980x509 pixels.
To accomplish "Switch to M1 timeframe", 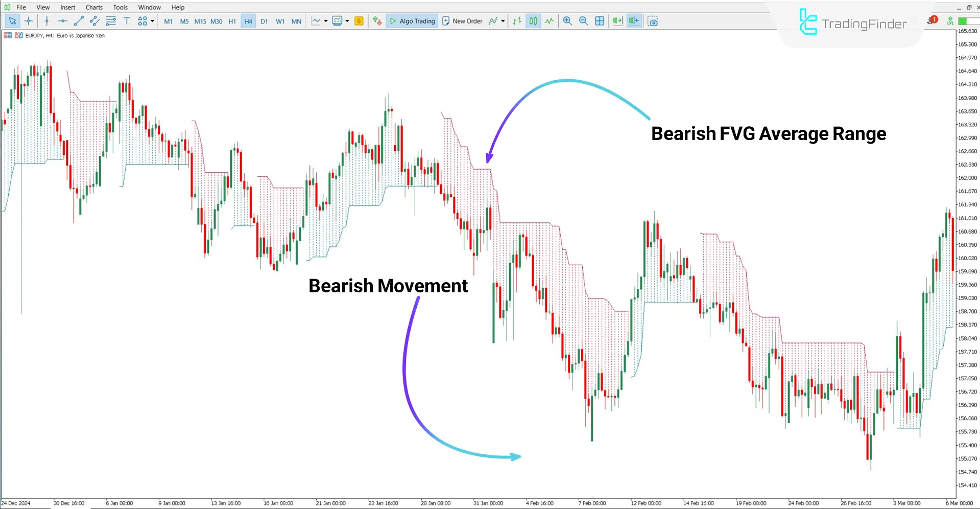I will [x=169, y=21].
